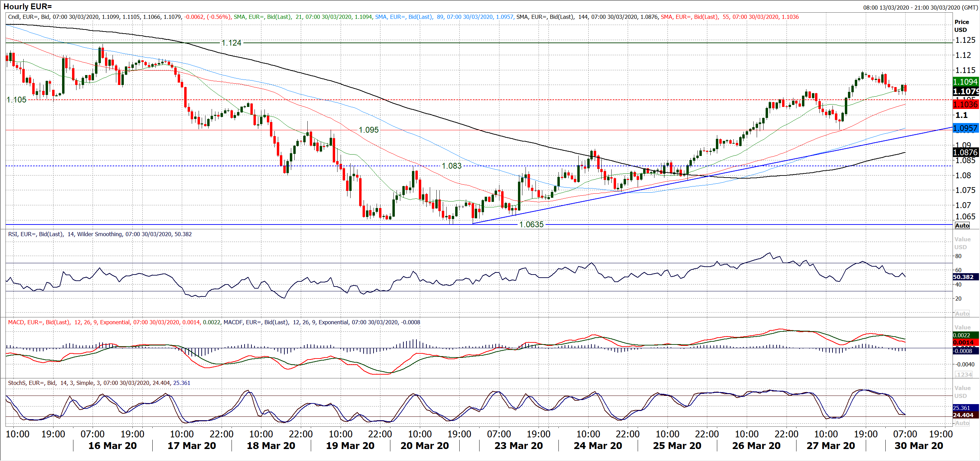Click the date range text ending '(GMT)'
The width and height of the screenshot is (980, 461).
point(920,8)
